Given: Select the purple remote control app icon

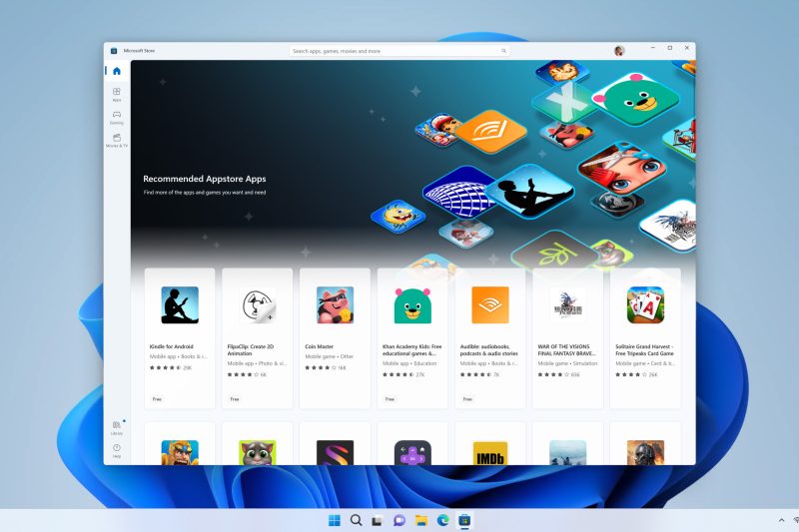Looking at the screenshot, I should click(x=412, y=452).
